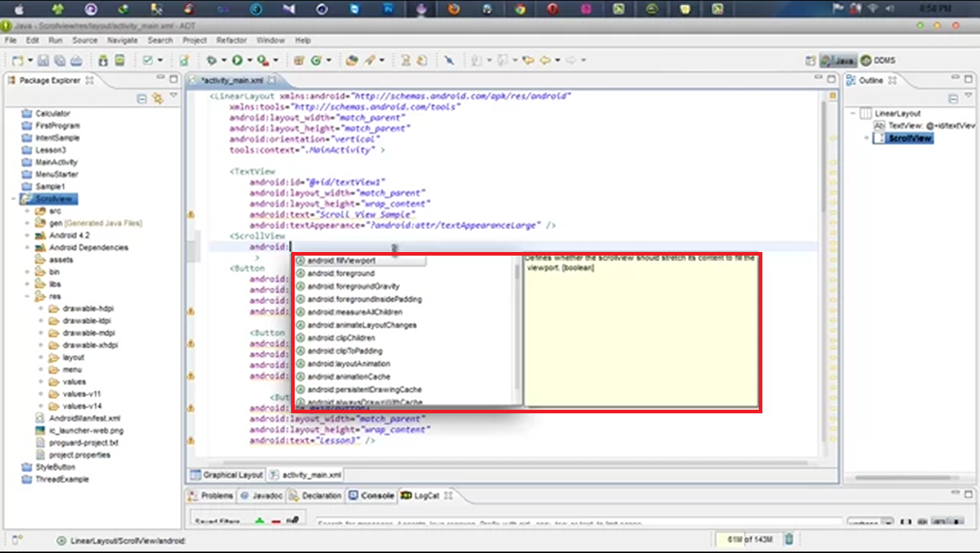Open the Navigate menu

[x=122, y=40]
